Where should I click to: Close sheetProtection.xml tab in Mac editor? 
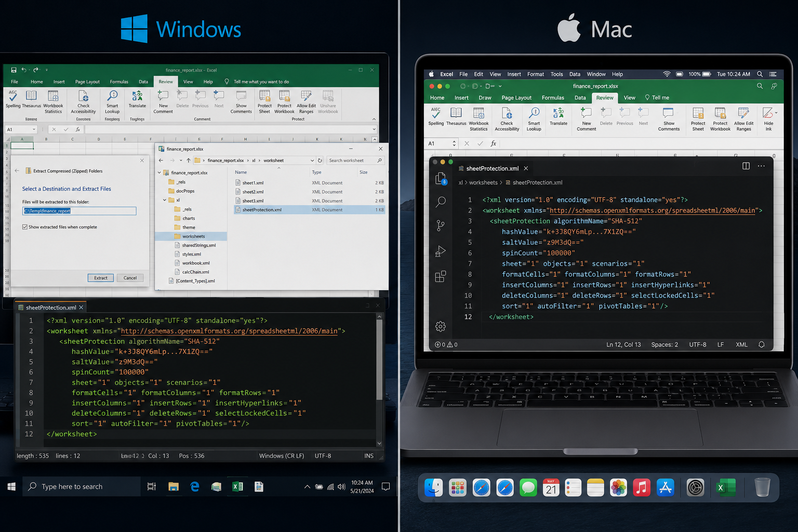[x=526, y=168]
